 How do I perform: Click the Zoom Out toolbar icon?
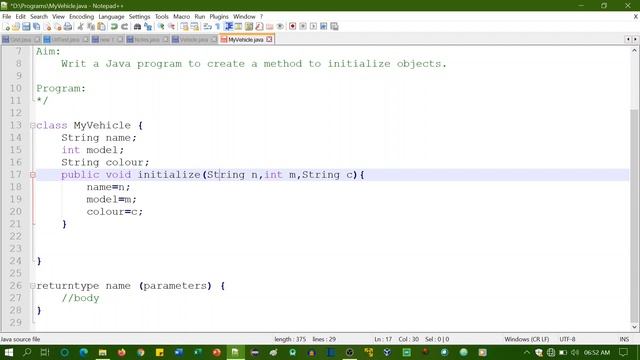coord(171,27)
